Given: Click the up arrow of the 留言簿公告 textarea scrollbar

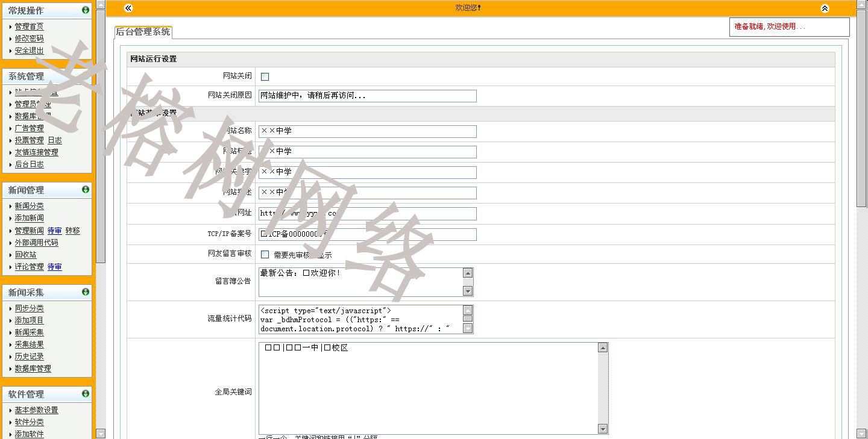Looking at the screenshot, I should point(468,273).
